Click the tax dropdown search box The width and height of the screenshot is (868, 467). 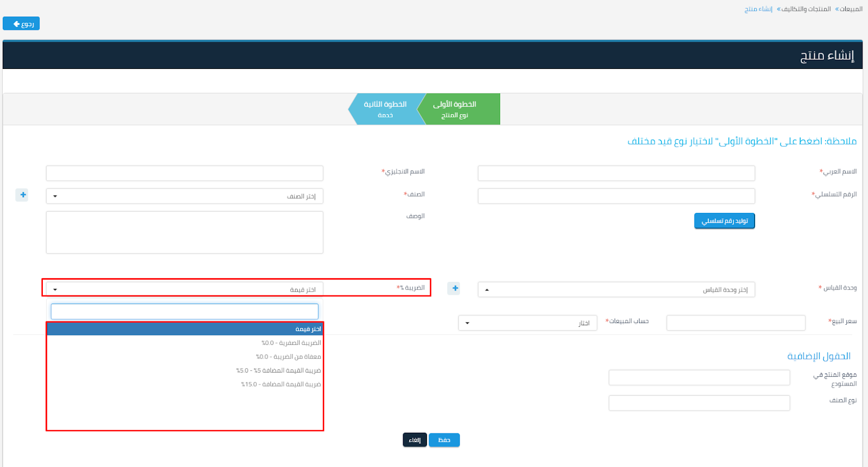[x=184, y=312]
